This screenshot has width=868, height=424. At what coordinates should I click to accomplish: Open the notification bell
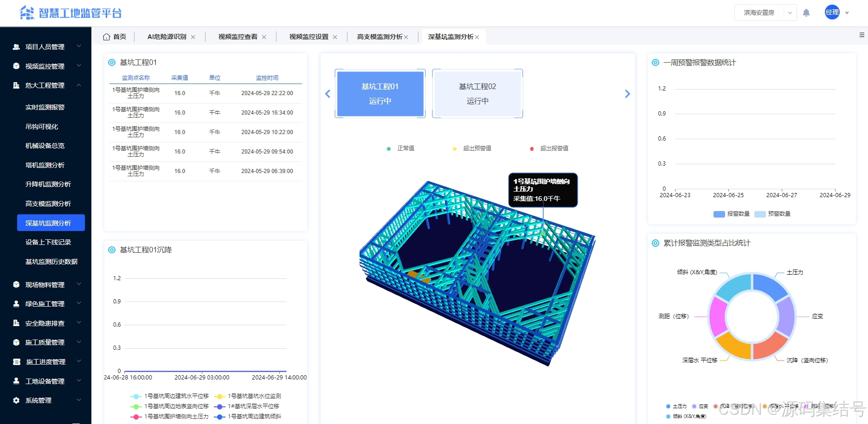pyautogui.click(x=806, y=13)
